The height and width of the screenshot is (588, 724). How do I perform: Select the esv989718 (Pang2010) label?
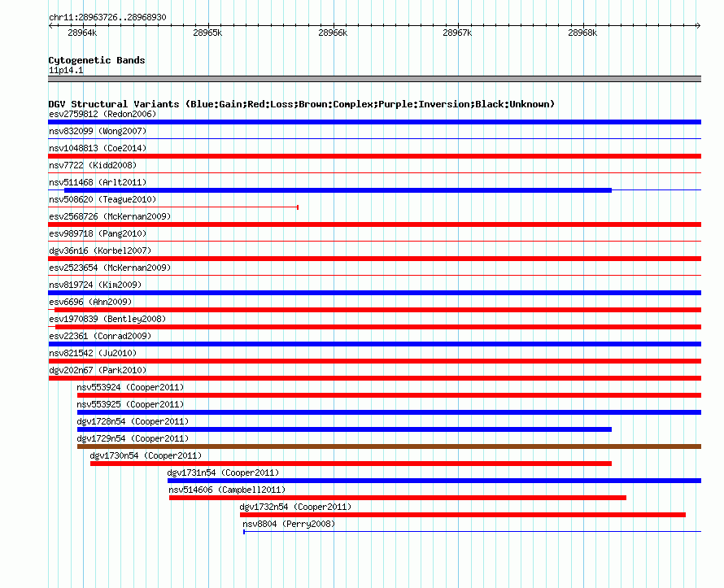(98, 233)
